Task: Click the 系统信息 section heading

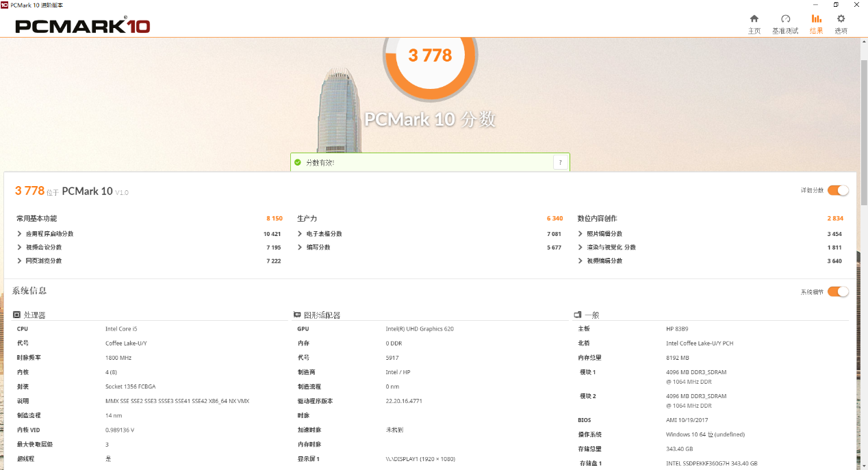Action: (29, 291)
